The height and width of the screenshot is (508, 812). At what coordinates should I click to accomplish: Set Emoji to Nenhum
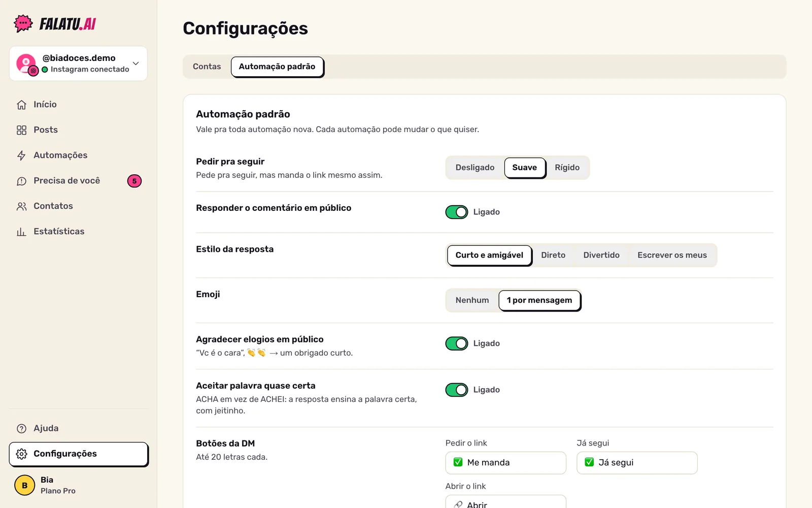point(472,300)
